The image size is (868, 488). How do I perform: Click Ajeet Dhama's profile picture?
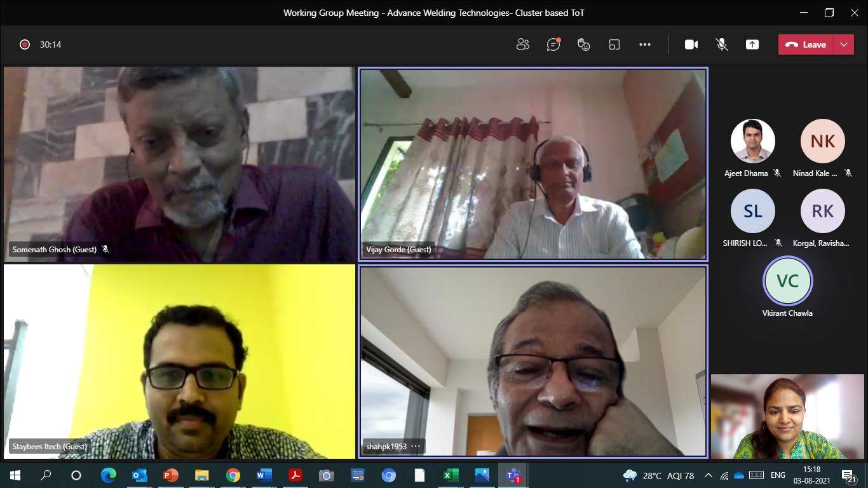pos(752,141)
